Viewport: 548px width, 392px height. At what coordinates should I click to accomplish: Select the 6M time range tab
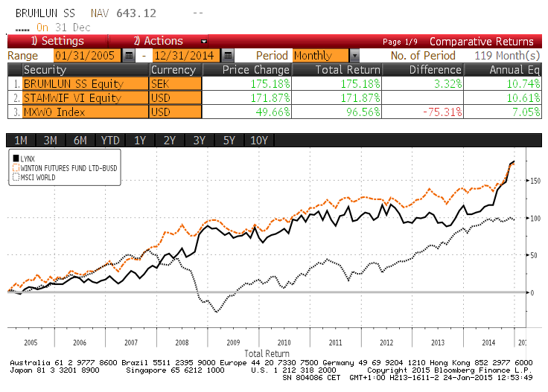tap(80, 141)
